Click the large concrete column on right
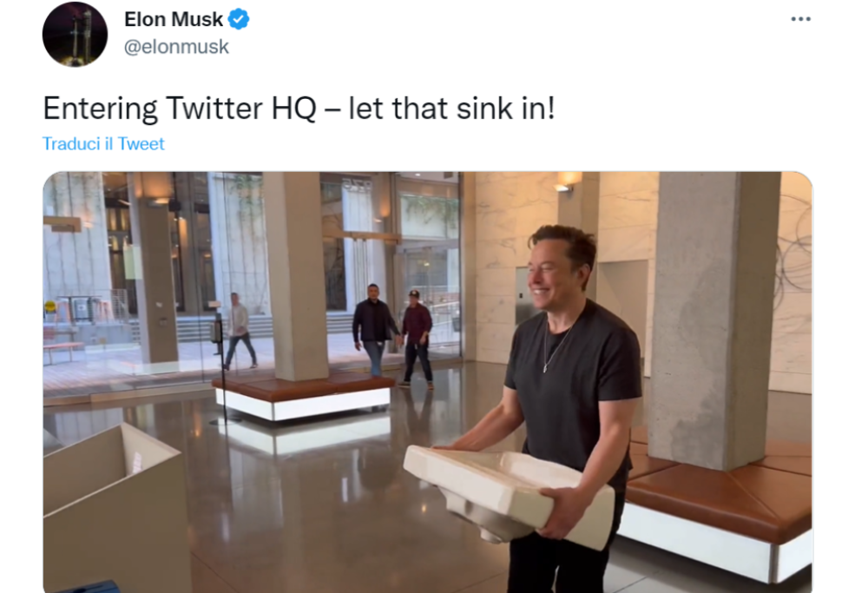868x593 pixels. [x=712, y=319]
